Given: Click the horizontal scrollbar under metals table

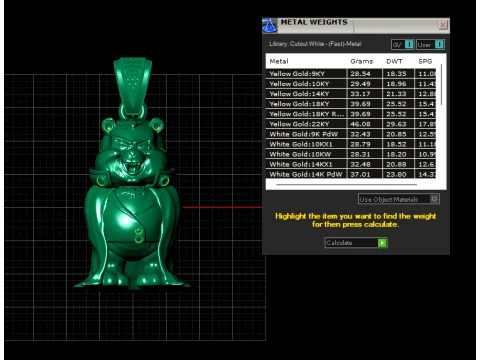Looking at the screenshot, I should tap(346, 184).
